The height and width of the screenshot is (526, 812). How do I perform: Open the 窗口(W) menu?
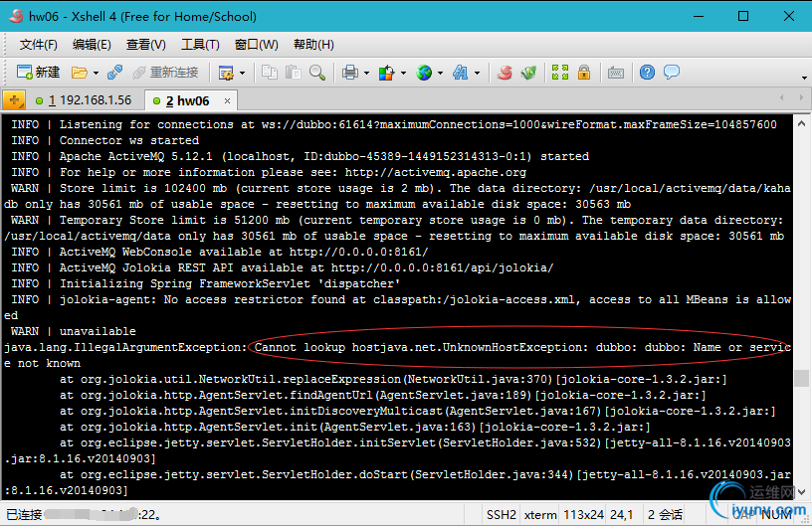point(257,45)
